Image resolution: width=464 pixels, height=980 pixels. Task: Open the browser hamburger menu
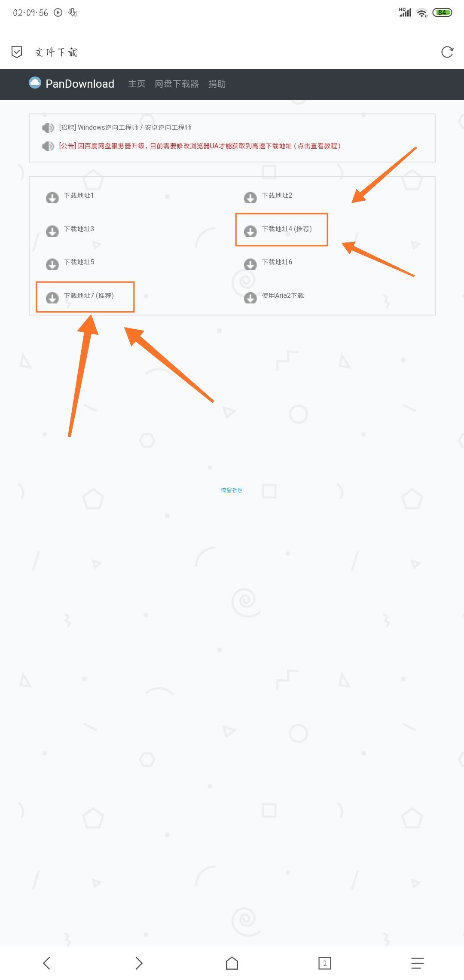(x=417, y=963)
